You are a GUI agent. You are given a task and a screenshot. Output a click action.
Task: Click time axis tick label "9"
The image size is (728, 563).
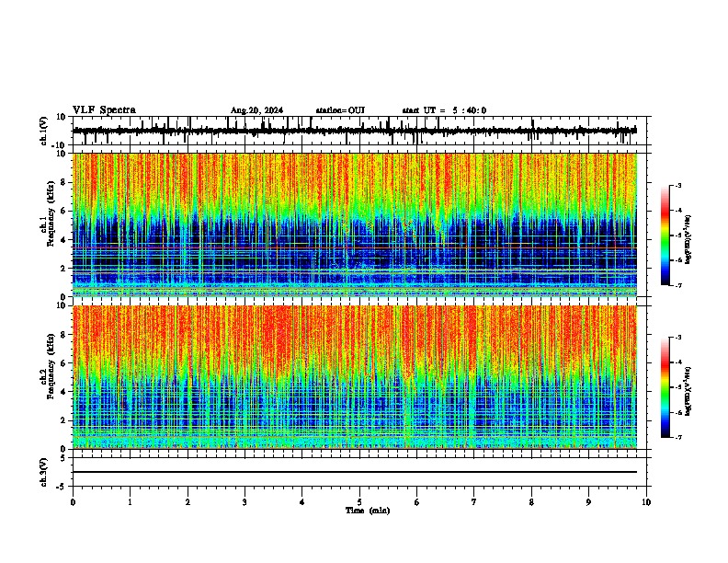[x=588, y=502]
